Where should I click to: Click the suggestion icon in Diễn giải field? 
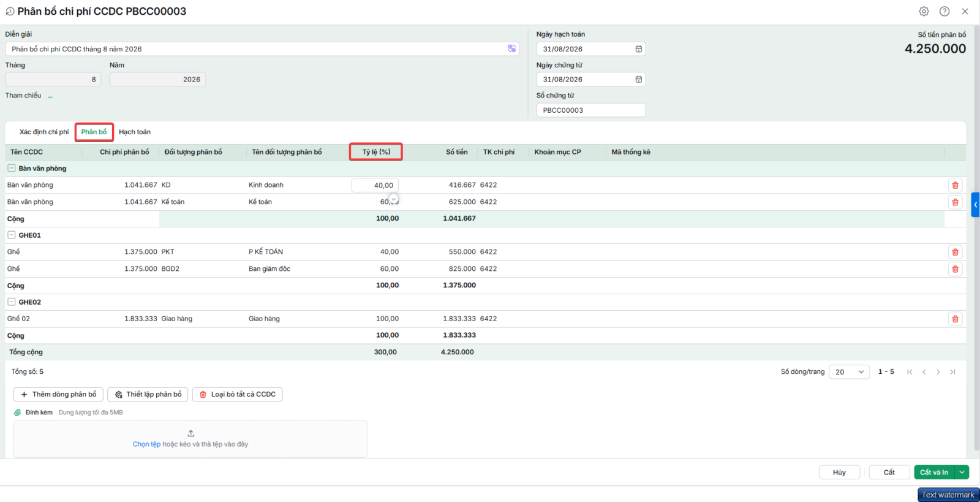512,49
